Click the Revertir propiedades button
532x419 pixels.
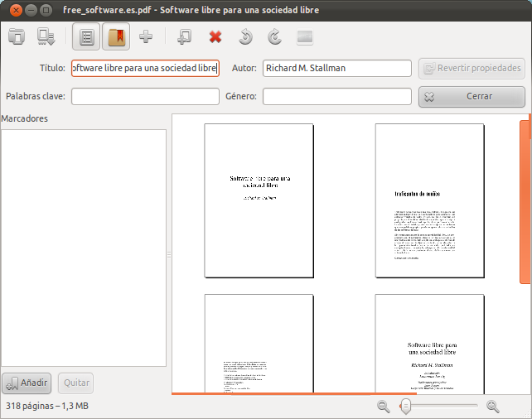tap(472, 69)
